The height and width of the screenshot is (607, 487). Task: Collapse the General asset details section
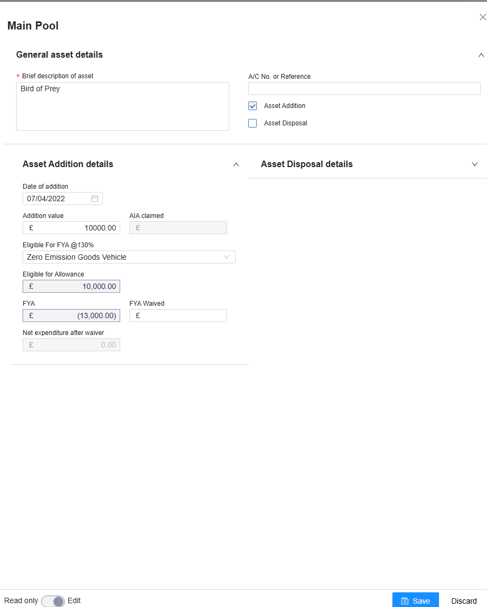pyautogui.click(x=481, y=55)
